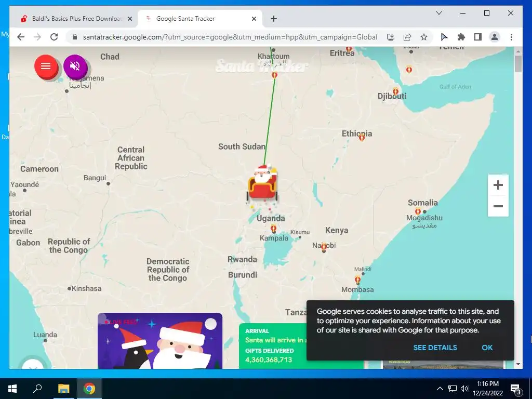The image size is (532, 399).
Task: Click the gift marker at Mogadishu
Action: [418, 211]
